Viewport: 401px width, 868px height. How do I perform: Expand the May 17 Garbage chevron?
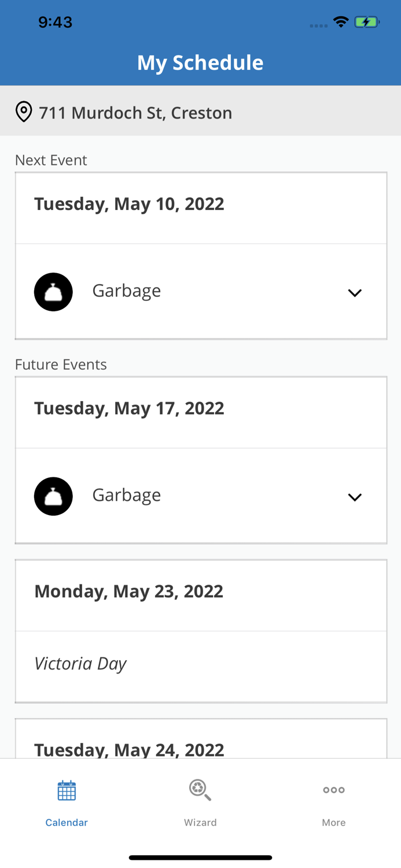(x=355, y=497)
